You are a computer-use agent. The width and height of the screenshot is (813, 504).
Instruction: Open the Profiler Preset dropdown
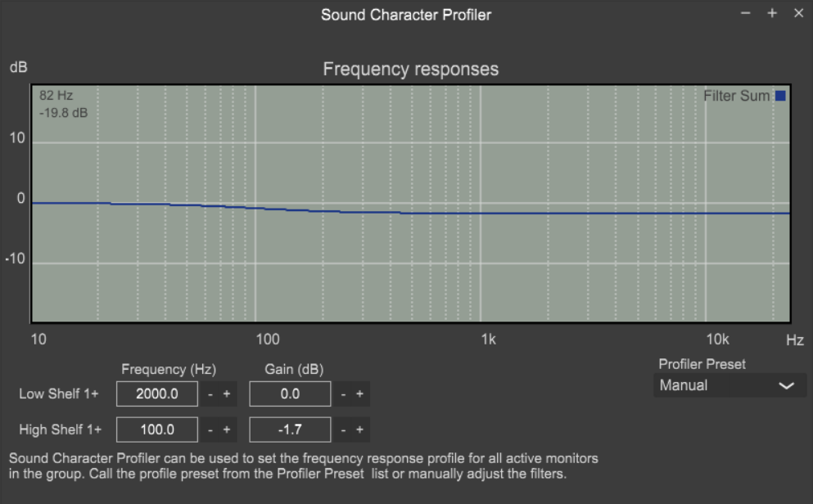729,385
